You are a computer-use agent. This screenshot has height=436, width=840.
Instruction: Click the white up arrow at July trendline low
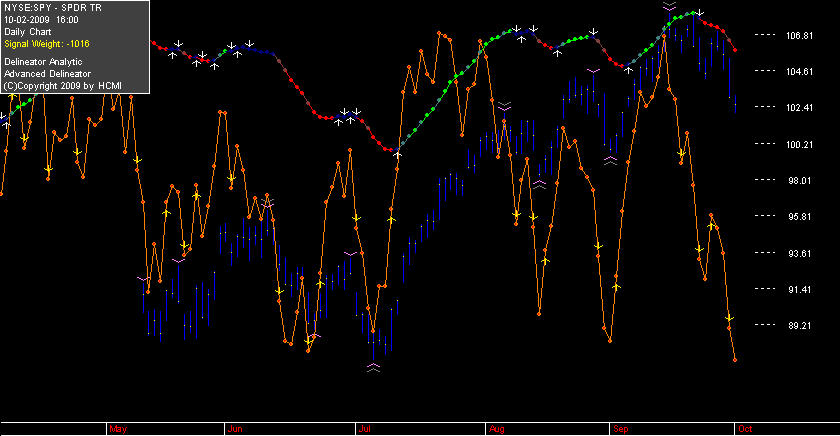tap(397, 155)
